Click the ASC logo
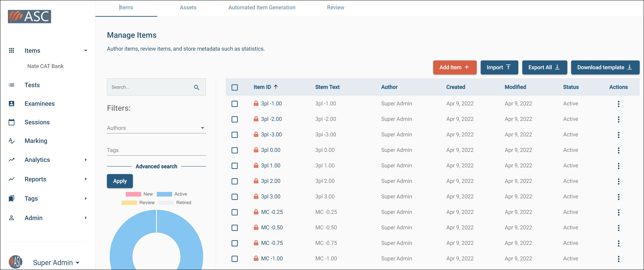644x270 pixels. click(x=30, y=17)
